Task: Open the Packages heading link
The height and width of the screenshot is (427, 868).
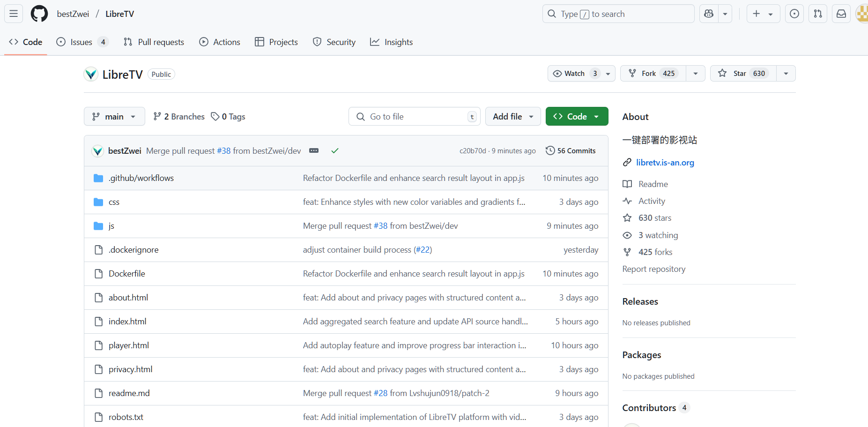Action: (642, 355)
